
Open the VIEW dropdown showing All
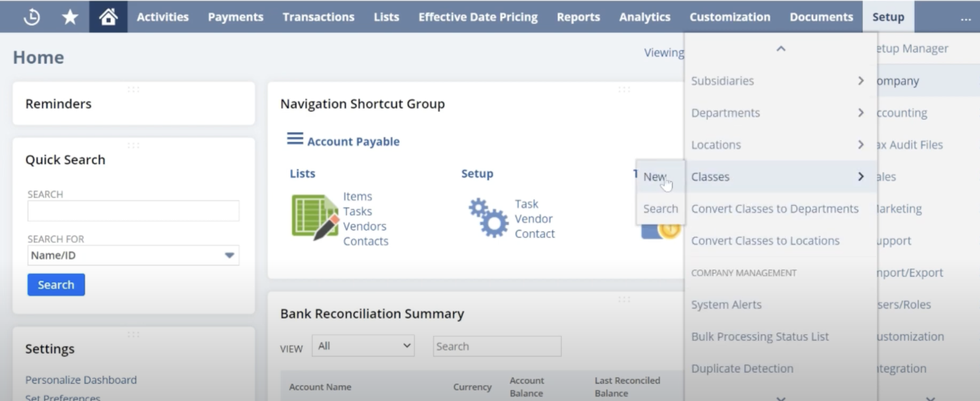point(363,346)
